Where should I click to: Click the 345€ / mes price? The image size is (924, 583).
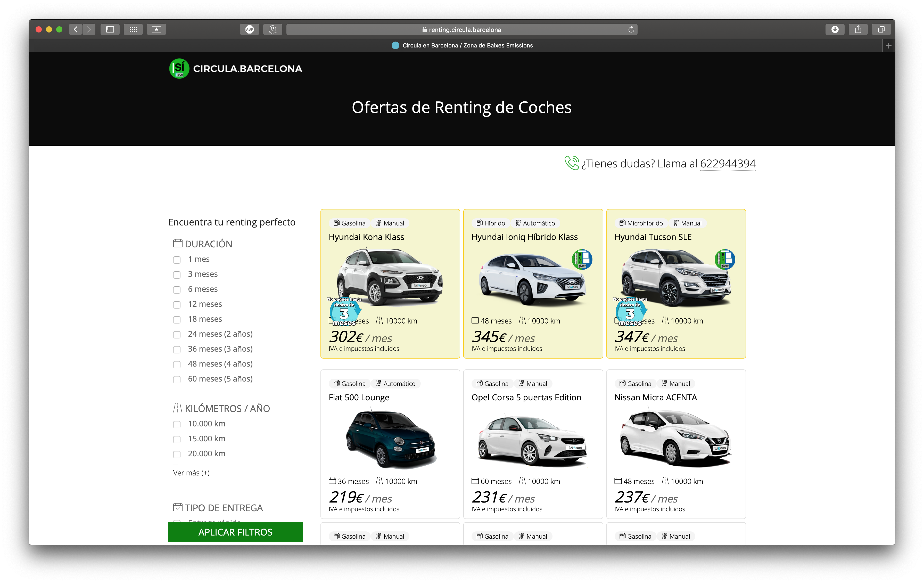click(503, 337)
